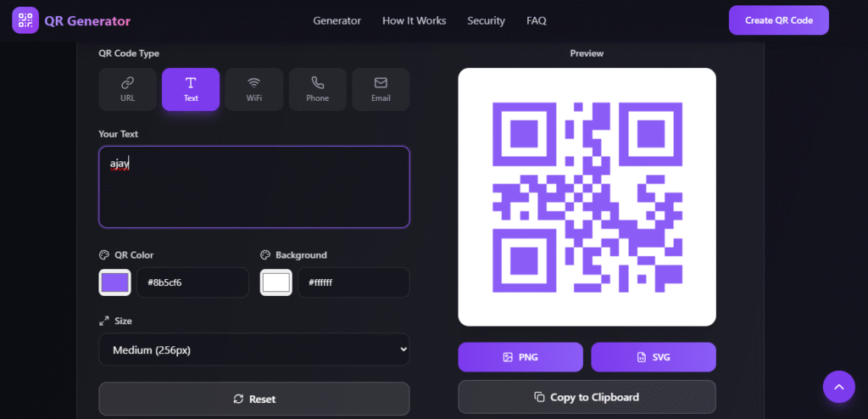Image resolution: width=868 pixels, height=419 pixels.
Task: Open the FAQ nav link
Action: coord(537,20)
